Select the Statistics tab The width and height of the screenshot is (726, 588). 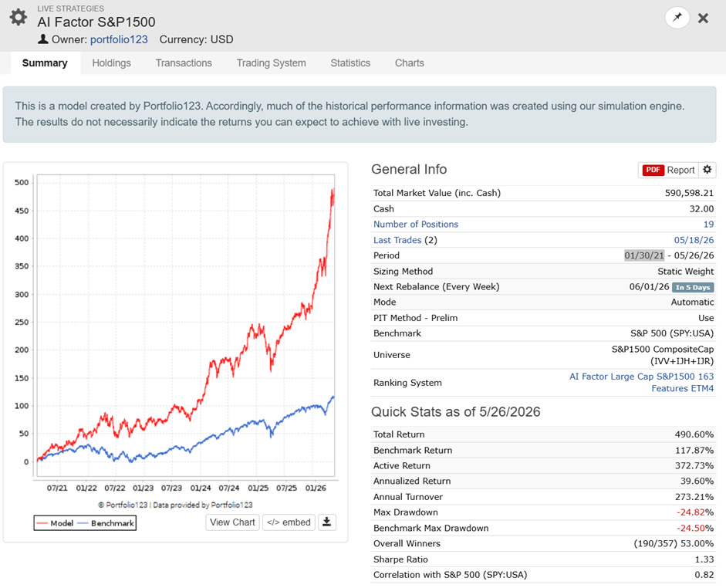tap(350, 63)
